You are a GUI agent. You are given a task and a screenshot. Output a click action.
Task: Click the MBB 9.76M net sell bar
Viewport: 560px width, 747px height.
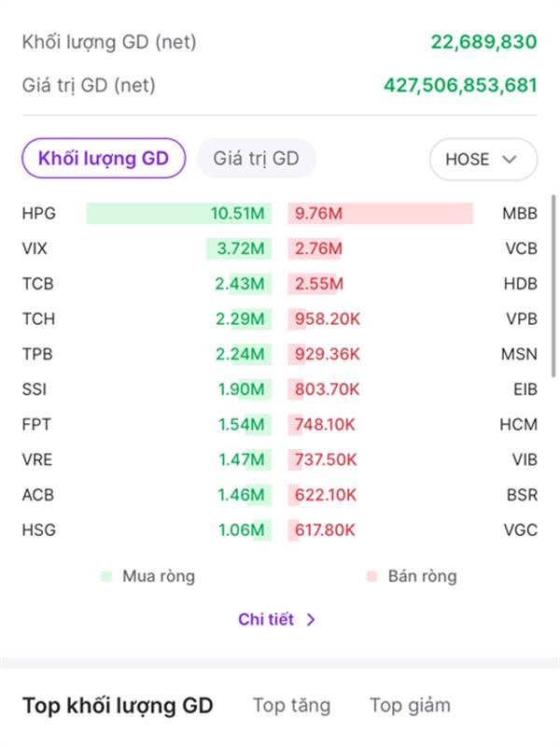[380, 214]
